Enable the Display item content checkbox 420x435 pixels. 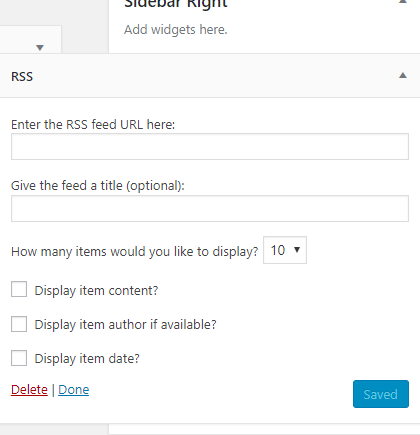[19, 289]
